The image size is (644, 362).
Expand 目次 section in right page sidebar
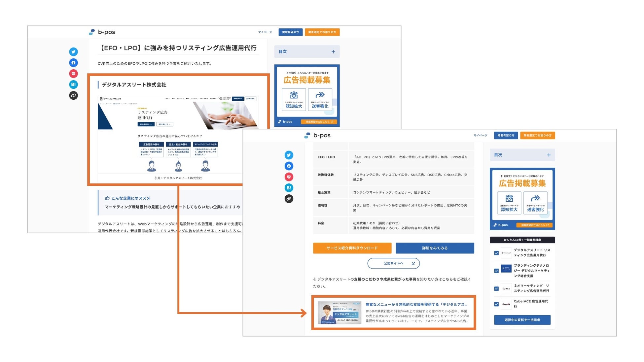(x=549, y=155)
